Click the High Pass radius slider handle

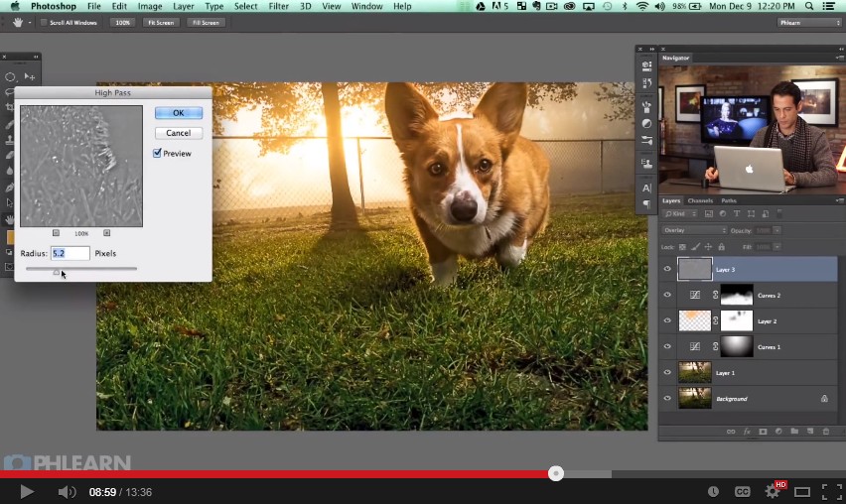point(57,272)
